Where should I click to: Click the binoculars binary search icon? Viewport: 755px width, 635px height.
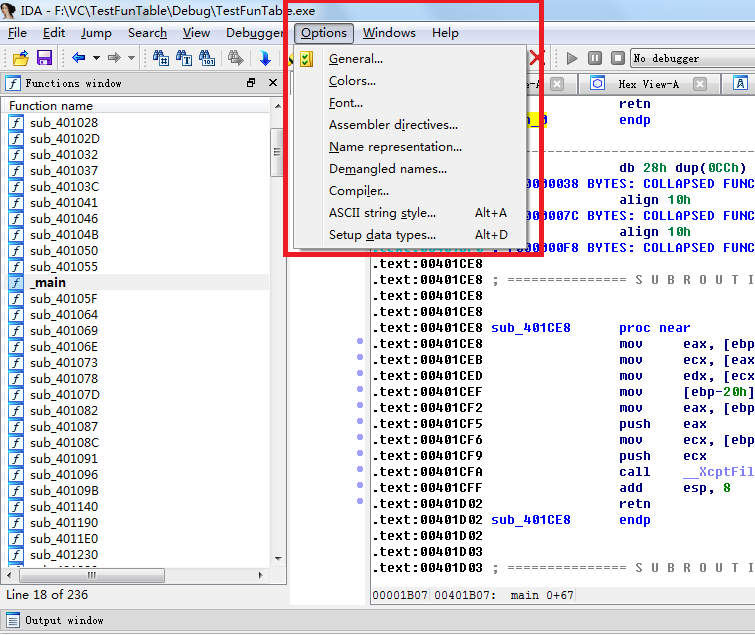pos(207,58)
